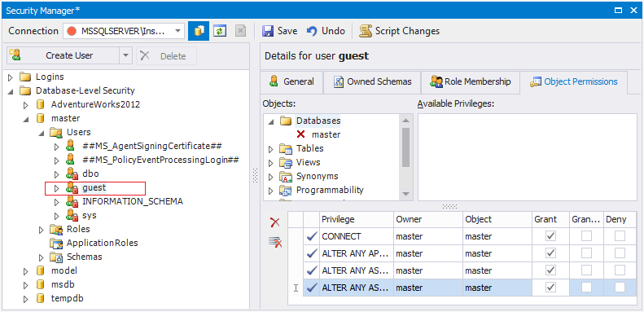Screen dimensions: 644x312
Task: Click the remove all privileges icon
Action: (274, 242)
